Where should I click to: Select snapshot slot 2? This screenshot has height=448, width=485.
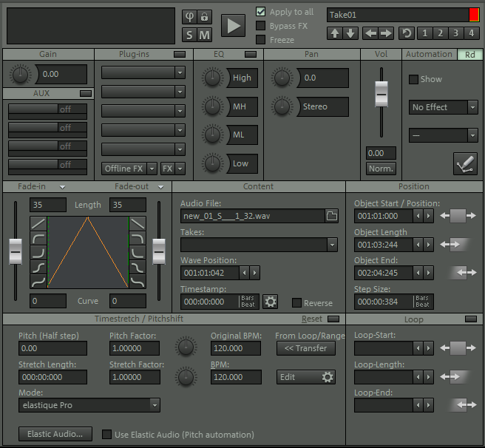click(441, 33)
